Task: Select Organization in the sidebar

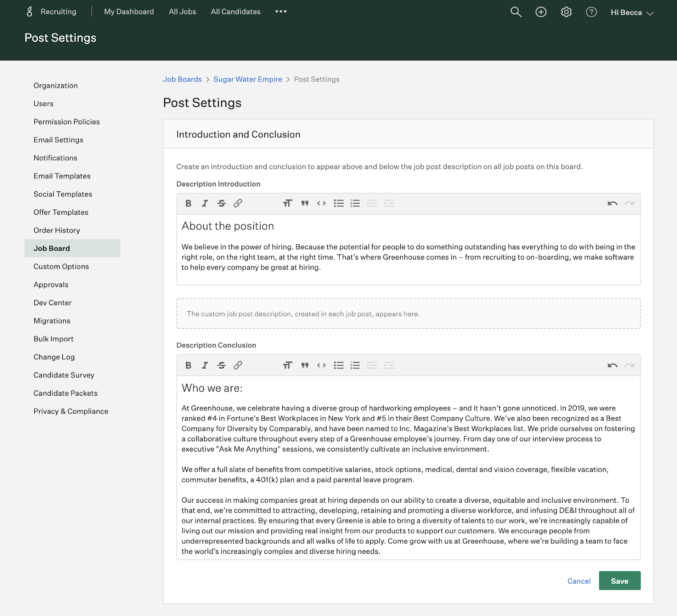Action: tap(55, 85)
